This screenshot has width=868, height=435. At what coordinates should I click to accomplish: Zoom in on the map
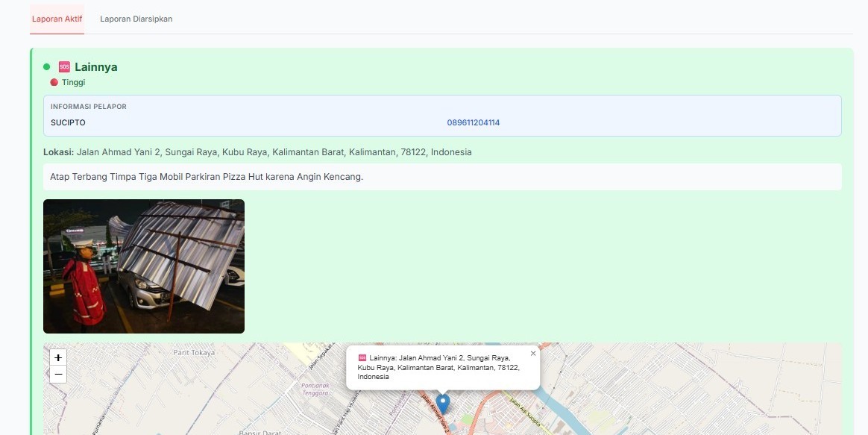click(58, 357)
